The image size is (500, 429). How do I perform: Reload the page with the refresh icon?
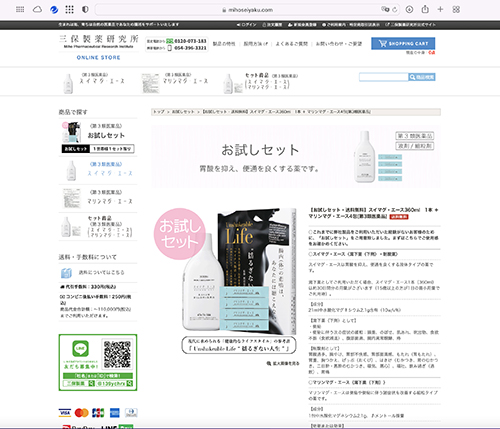coord(395,10)
